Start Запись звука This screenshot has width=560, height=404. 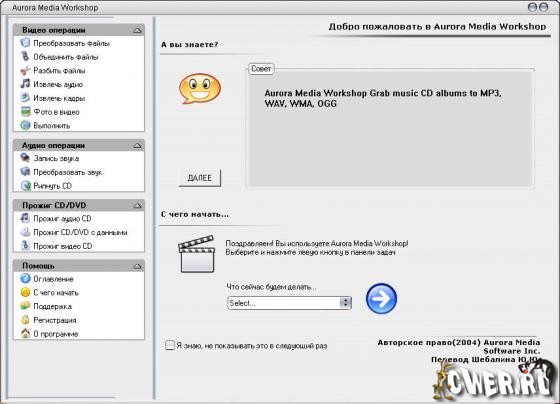click(x=56, y=158)
